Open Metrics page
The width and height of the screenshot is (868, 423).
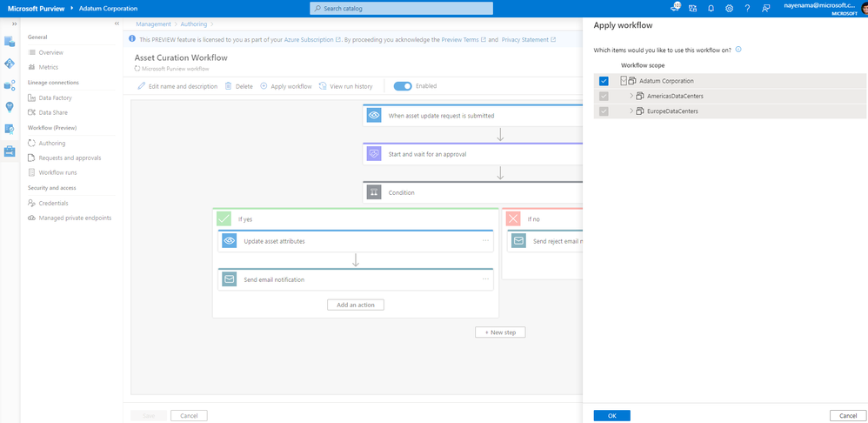(x=48, y=67)
